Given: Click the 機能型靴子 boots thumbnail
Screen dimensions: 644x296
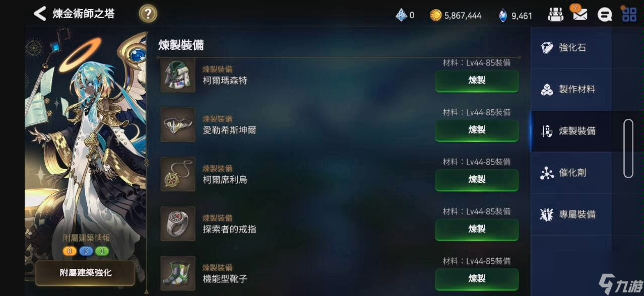Looking at the screenshot, I should pyautogui.click(x=178, y=273).
